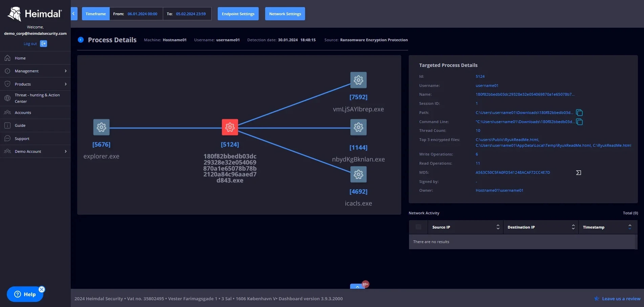Open the Home menu item
644x307 pixels.
click(x=35, y=58)
